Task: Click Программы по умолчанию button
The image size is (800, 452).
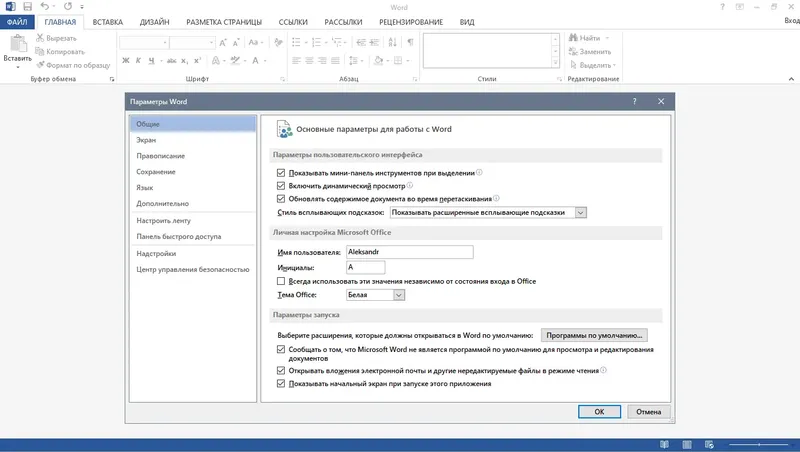Action: (x=594, y=335)
